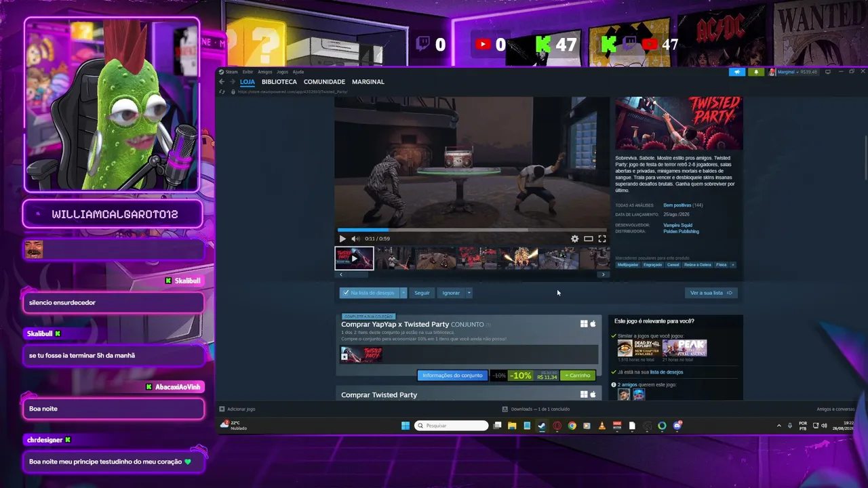Image resolution: width=868 pixels, height=488 pixels.
Task: Open Steam announcements megaphone button
Action: tap(737, 72)
